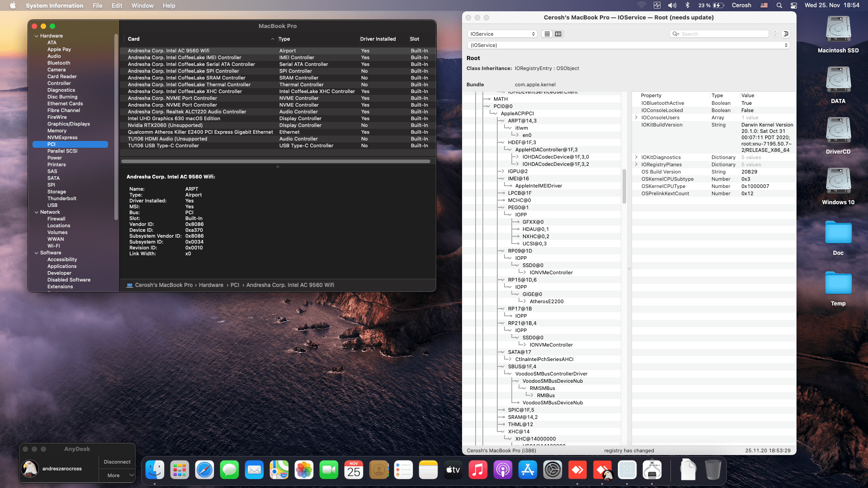Select PCI in the Hardware sidebar
868x488 pixels.
click(x=52, y=144)
